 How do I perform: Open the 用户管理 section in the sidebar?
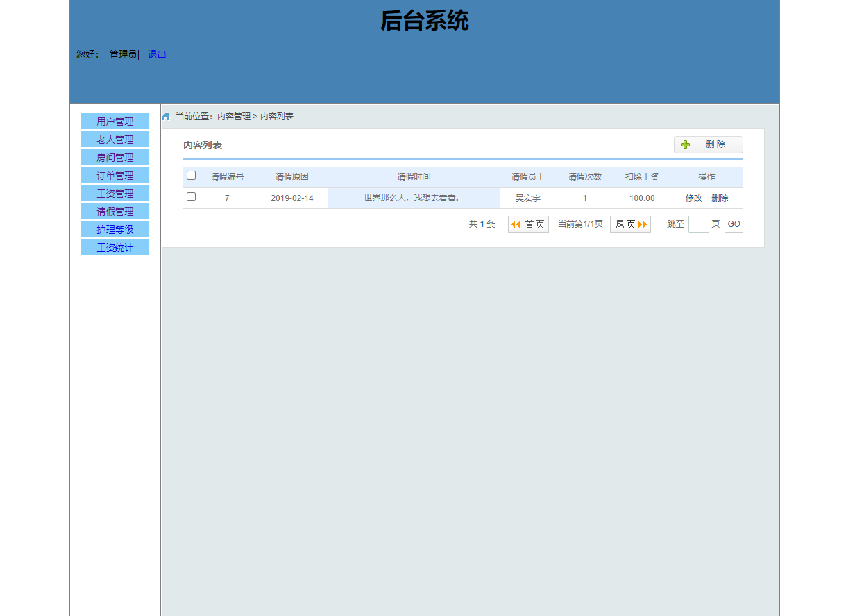coord(115,121)
